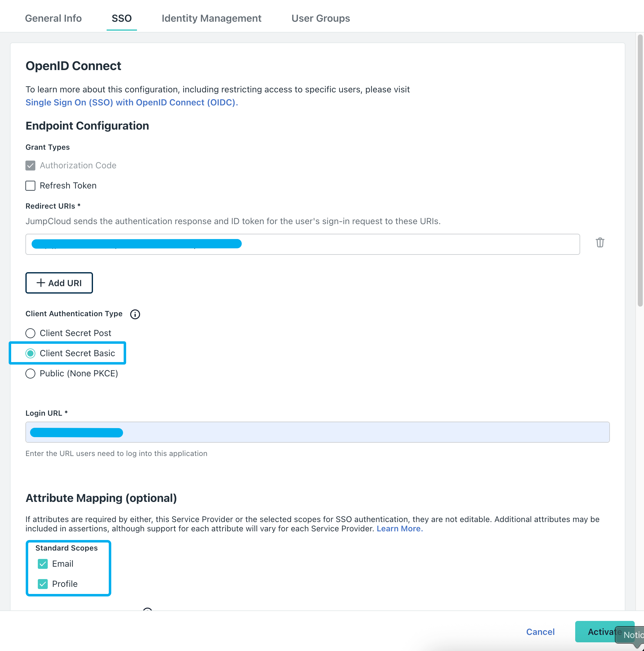Uncheck the Profile standard scope
The height and width of the screenshot is (651, 644).
click(42, 584)
